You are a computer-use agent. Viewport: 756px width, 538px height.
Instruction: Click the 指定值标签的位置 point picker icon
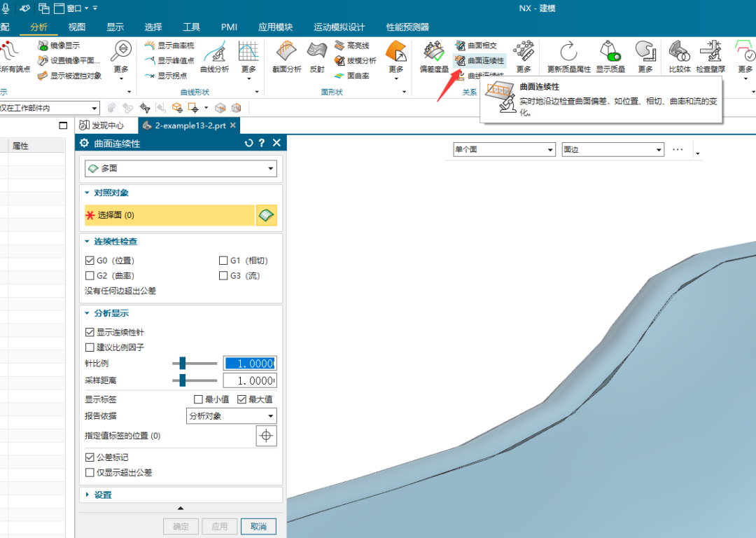coord(266,436)
